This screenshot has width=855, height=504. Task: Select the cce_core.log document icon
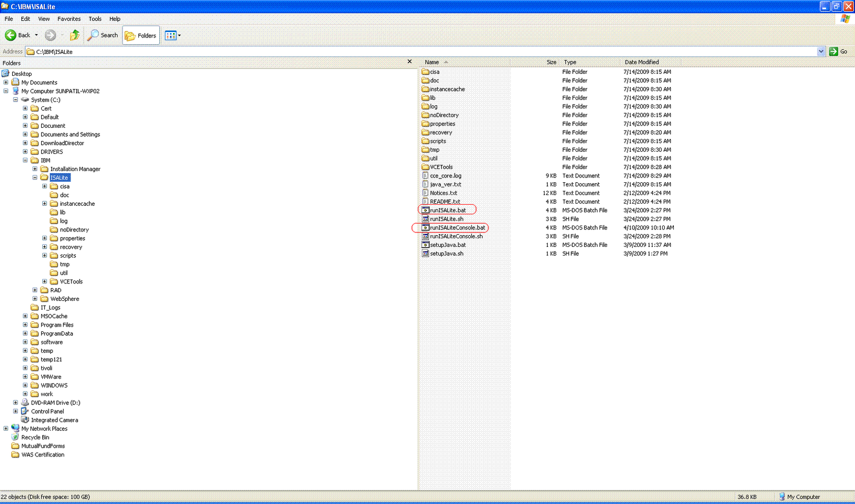425,175
